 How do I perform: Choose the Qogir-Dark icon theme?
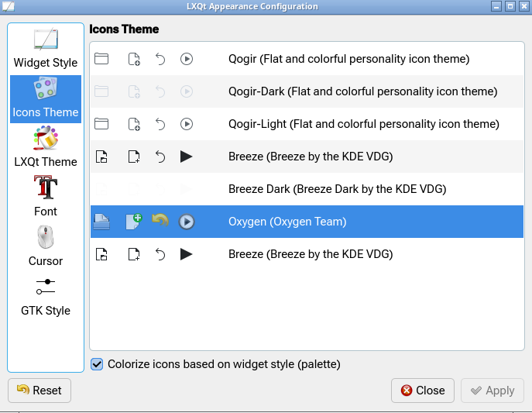[x=362, y=91]
